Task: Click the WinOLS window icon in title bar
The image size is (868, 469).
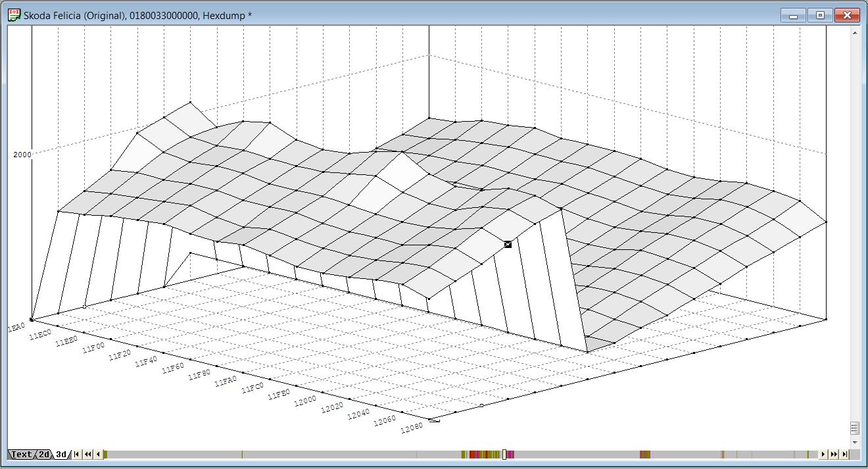Action: [x=14, y=15]
